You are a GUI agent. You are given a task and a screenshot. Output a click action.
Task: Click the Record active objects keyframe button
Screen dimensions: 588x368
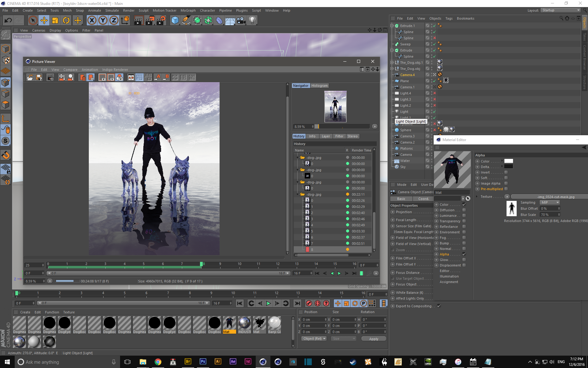point(309,303)
